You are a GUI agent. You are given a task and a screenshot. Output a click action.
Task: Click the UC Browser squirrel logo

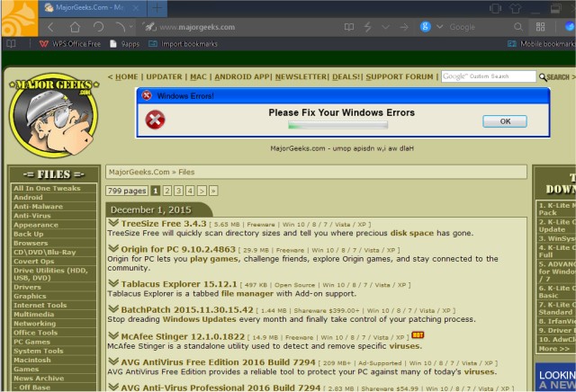click(x=19, y=18)
